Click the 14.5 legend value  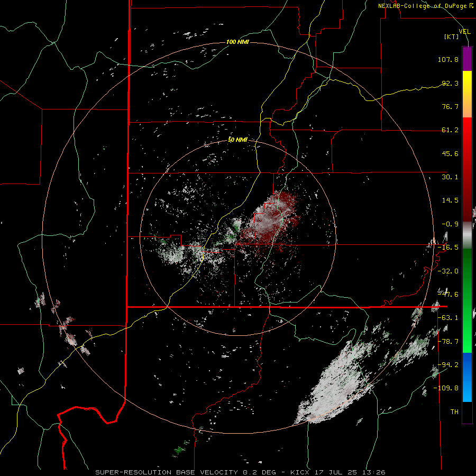coord(450,200)
